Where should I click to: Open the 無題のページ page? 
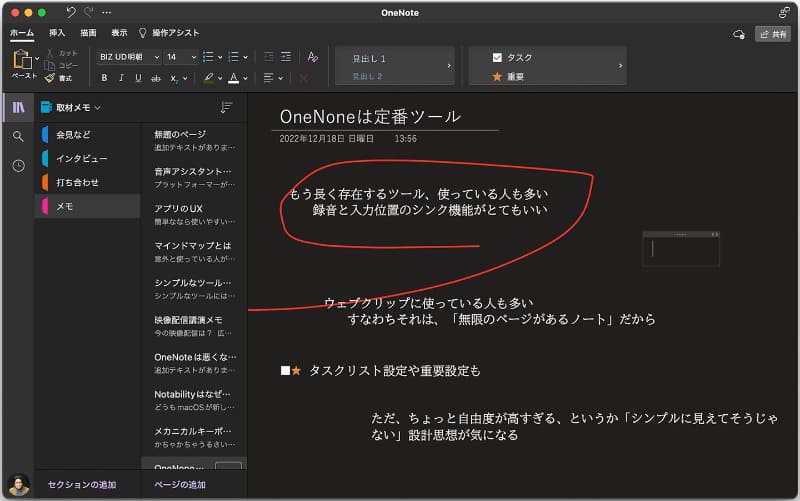tap(194, 140)
